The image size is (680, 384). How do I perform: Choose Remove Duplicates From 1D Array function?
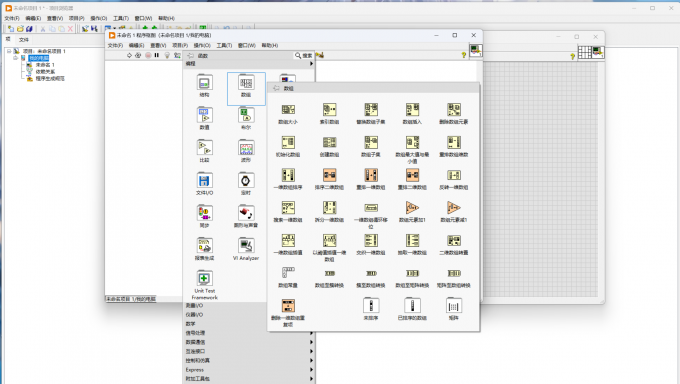pos(288,312)
